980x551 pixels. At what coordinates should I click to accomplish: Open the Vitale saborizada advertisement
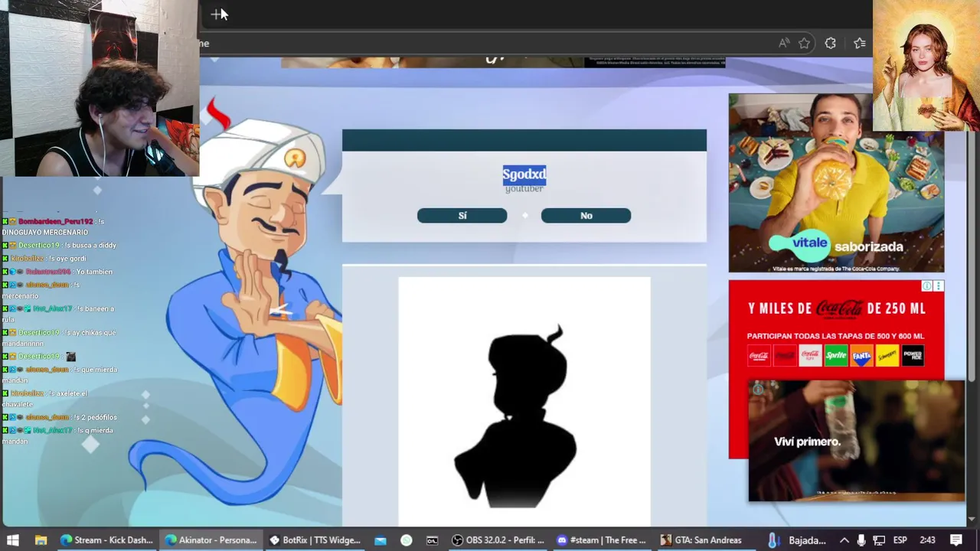tap(836, 183)
